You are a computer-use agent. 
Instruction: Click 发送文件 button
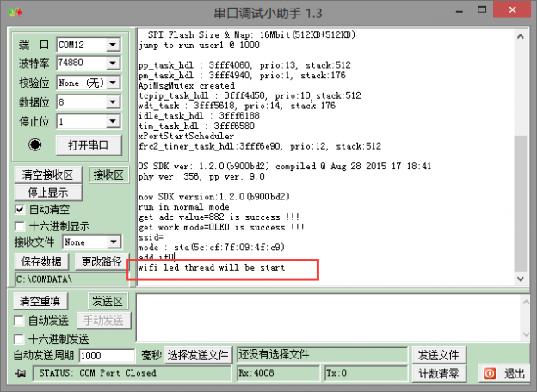point(439,355)
